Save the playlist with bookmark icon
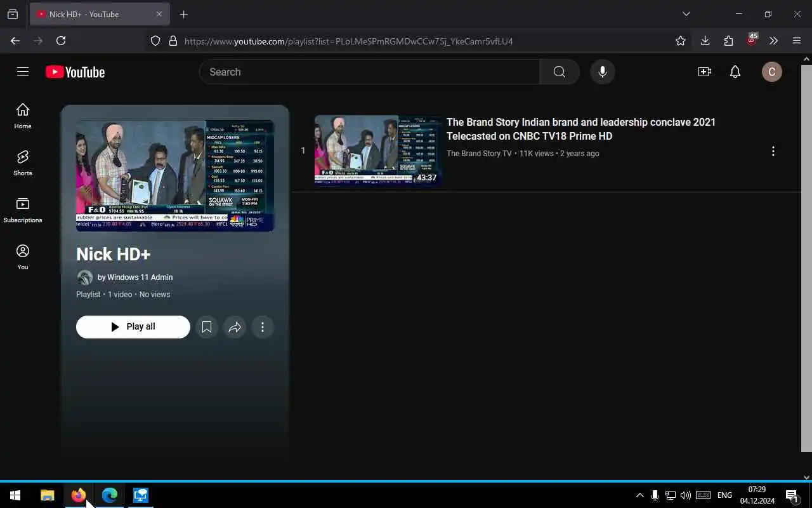Screen dimensions: 812x508 coord(207,327)
